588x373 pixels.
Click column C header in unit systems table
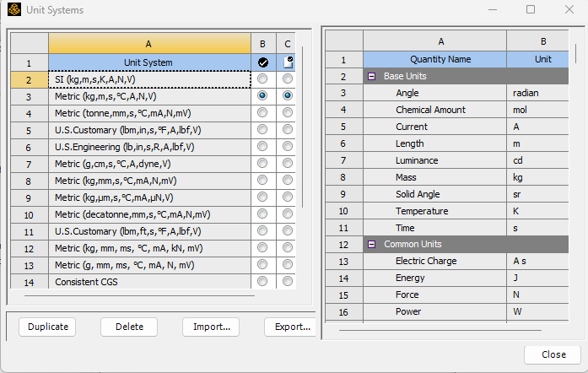[286, 44]
